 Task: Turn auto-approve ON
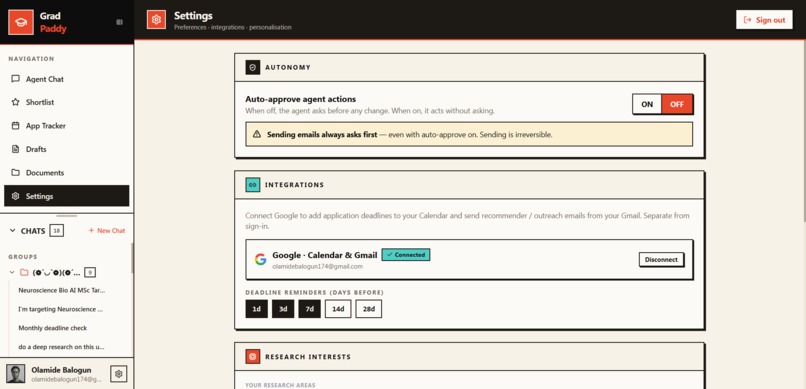point(647,104)
